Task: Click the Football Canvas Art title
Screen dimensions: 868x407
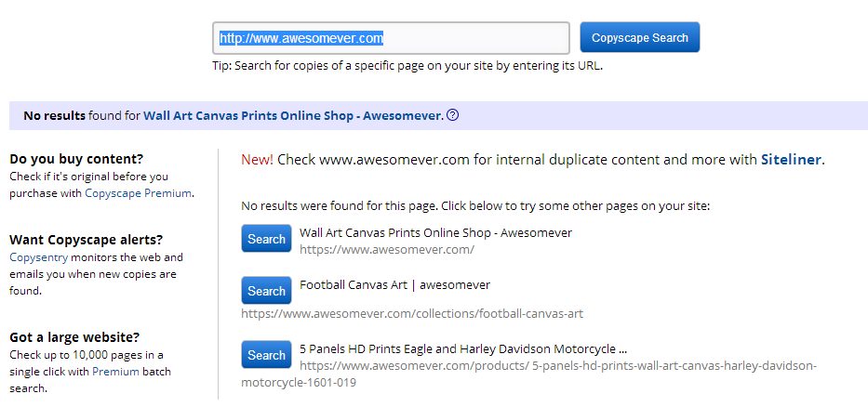Action: pyautogui.click(x=394, y=284)
